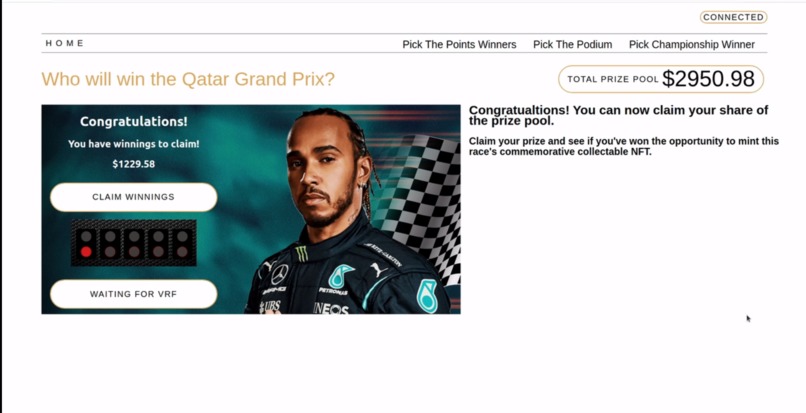Click the CONNECTED wallet status badge
The width and height of the screenshot is (806, 413).
click(x=734, y=17)
